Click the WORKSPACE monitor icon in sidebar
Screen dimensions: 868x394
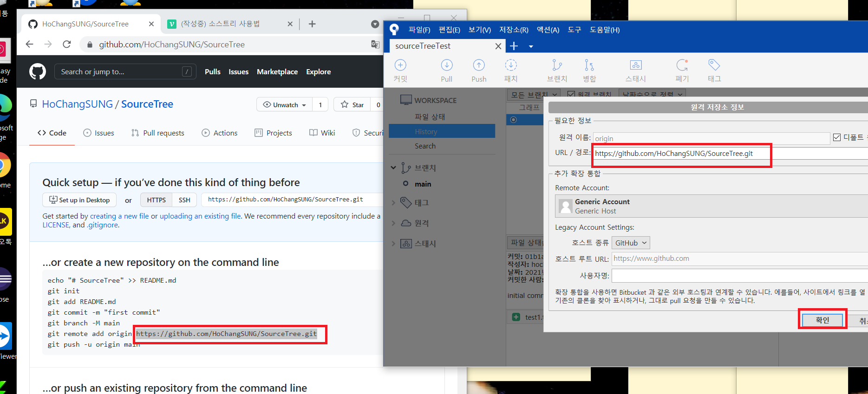coord(406,100)
